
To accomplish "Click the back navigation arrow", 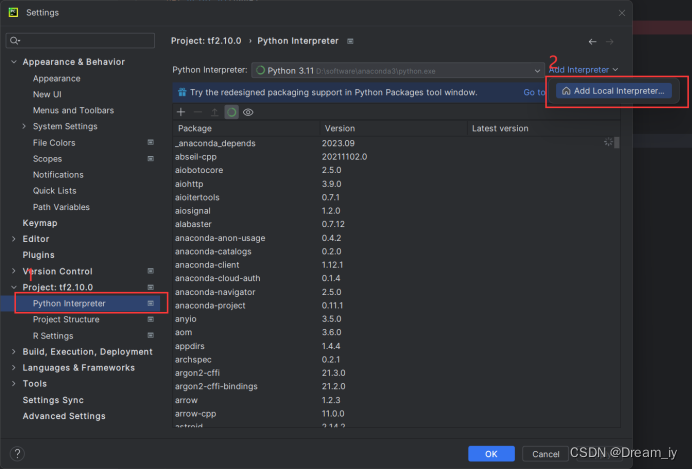I will 592,42.
